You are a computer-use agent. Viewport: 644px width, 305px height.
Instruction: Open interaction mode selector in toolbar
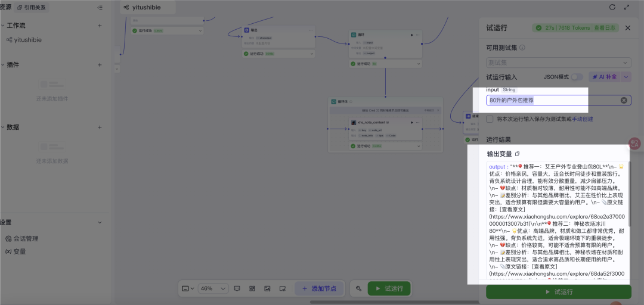[188, 288]
